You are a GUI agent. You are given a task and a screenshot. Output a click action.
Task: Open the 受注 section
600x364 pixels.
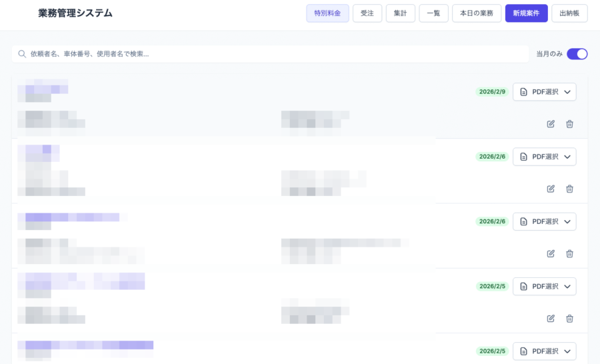(x=367, y=13)
